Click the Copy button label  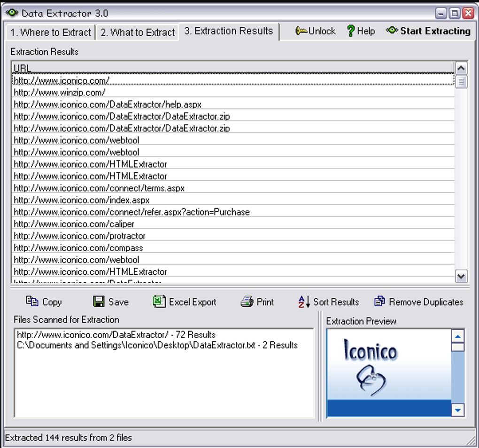pos(52,302)
